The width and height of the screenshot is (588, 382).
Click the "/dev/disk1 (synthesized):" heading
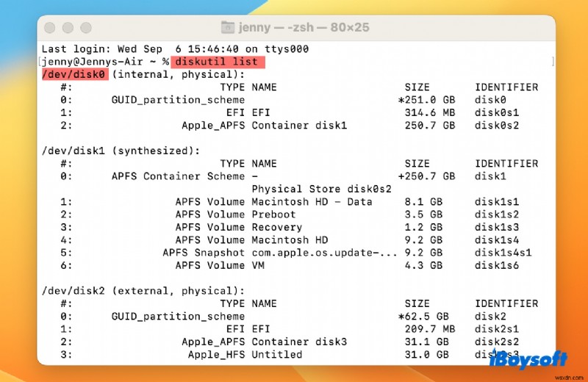[x=121, y=151]
